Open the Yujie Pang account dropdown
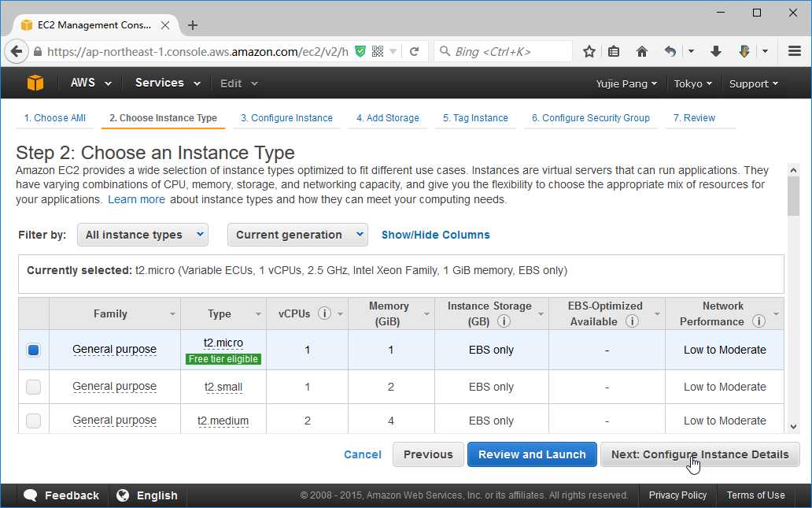The height and width of the screenshot is (508, 812). point(626,83)
